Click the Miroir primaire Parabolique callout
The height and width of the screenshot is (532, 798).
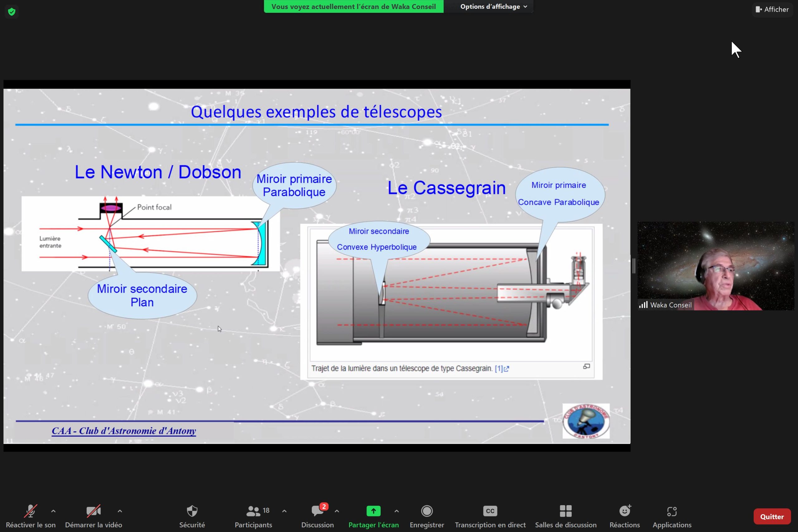(x=294, y=185)
